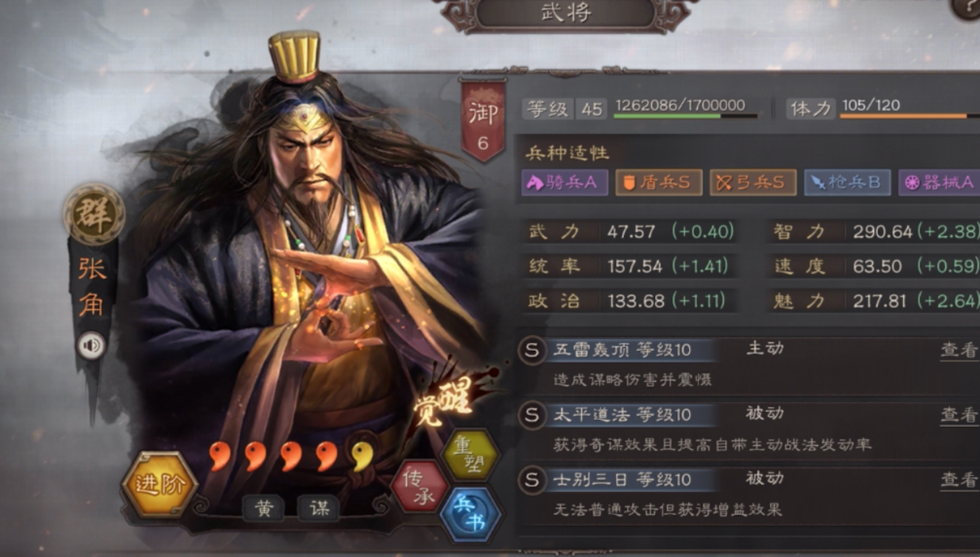Select the red 传承 hexagon icon
Screen dimensions: 980x557
419,486
